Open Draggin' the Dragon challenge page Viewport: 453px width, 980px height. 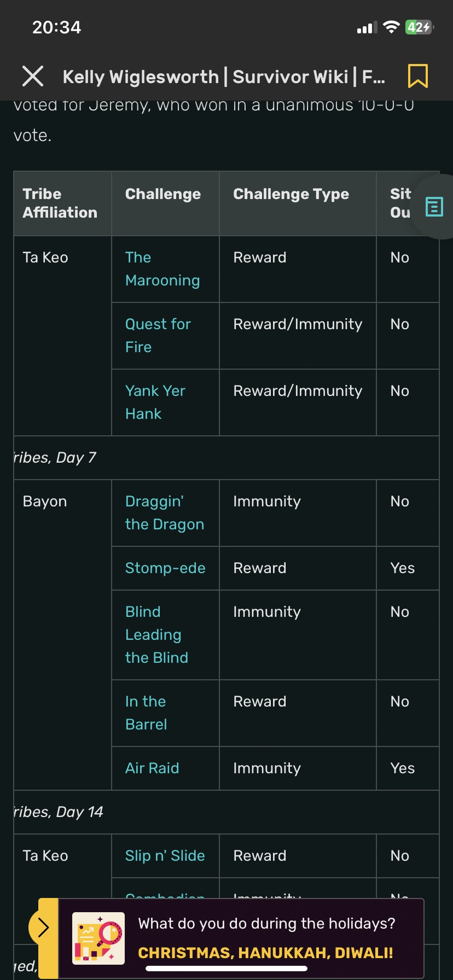point(164,513)
